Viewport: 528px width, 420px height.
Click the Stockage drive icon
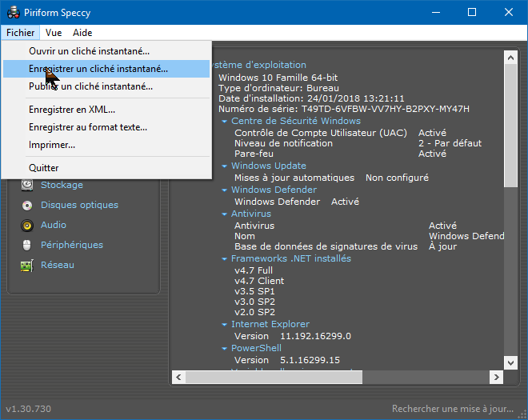(x=27, y=185)
